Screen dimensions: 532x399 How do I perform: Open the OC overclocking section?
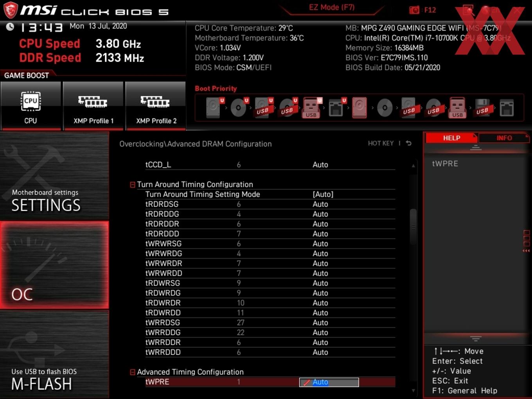pyautogui.click(x=54, y=265)
